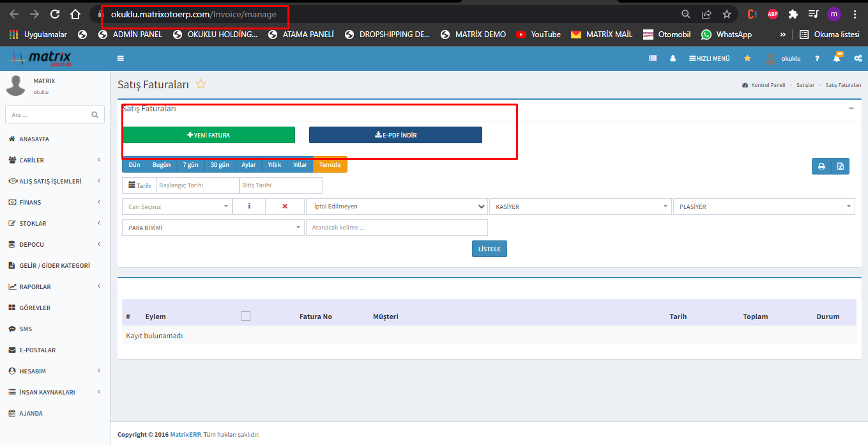868x445 pixels.
Task: Click the export file icon button
Action: point(841,166)
